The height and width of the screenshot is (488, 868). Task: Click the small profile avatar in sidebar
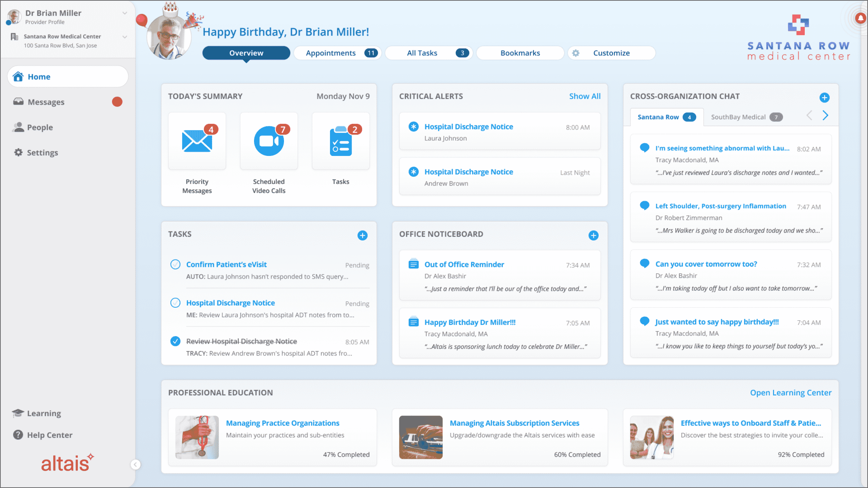pyautogui.click(x=14, y=17)
